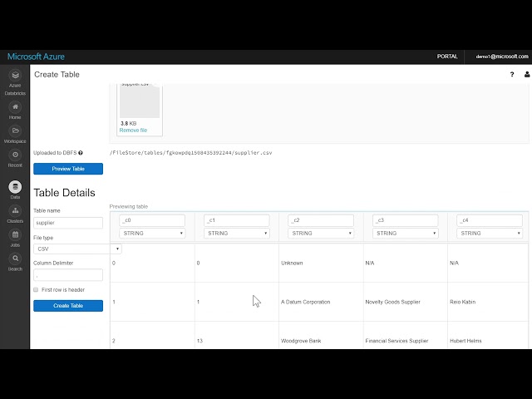
Task: Open the Data section icon
Action: [x=15, y=187]
